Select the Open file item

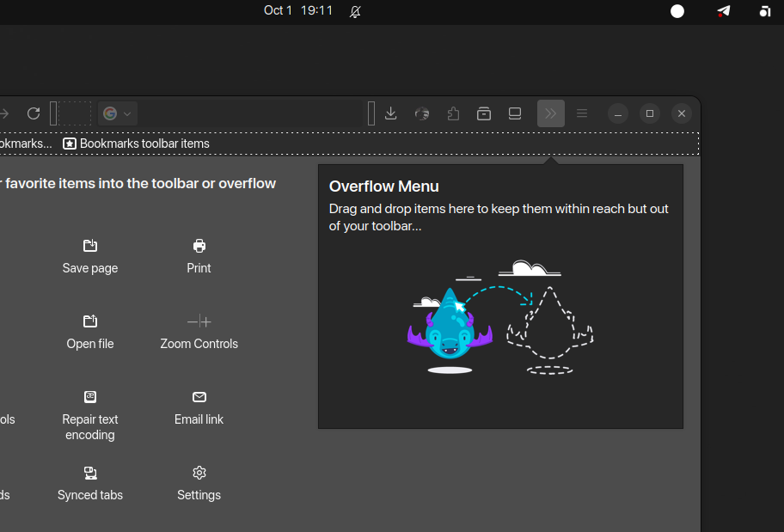[x=90, y=330]
